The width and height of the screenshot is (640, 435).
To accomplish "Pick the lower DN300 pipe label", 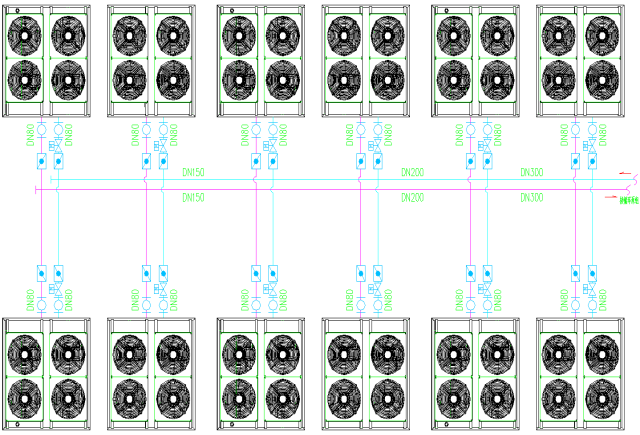I will pos(532,198).
